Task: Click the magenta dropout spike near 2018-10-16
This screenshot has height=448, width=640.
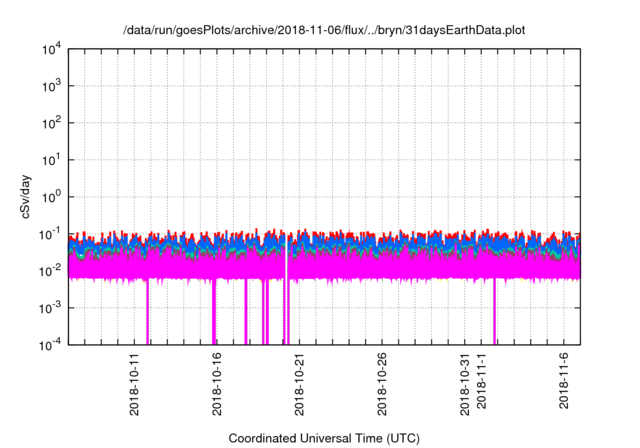Action: (214, 312)
